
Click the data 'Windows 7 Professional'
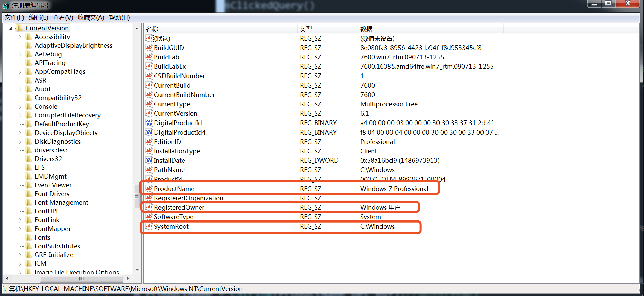[x=394, y=189]
